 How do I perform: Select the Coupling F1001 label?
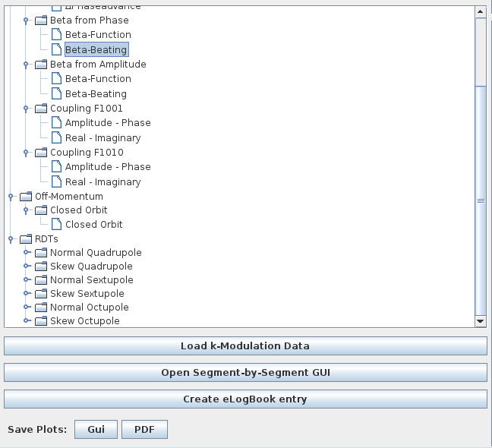click(87, 109)
